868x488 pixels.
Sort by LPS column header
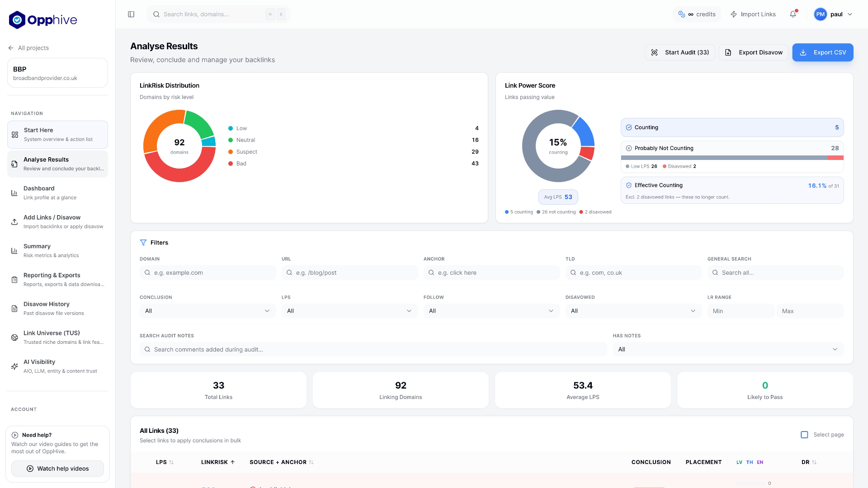click(x=165, y=462)
